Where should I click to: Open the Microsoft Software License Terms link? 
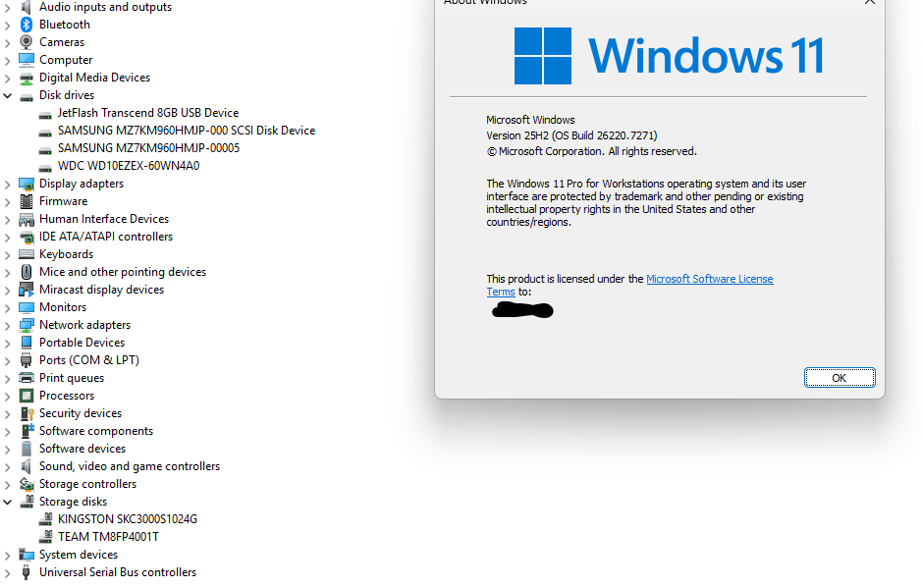point(709,279)
